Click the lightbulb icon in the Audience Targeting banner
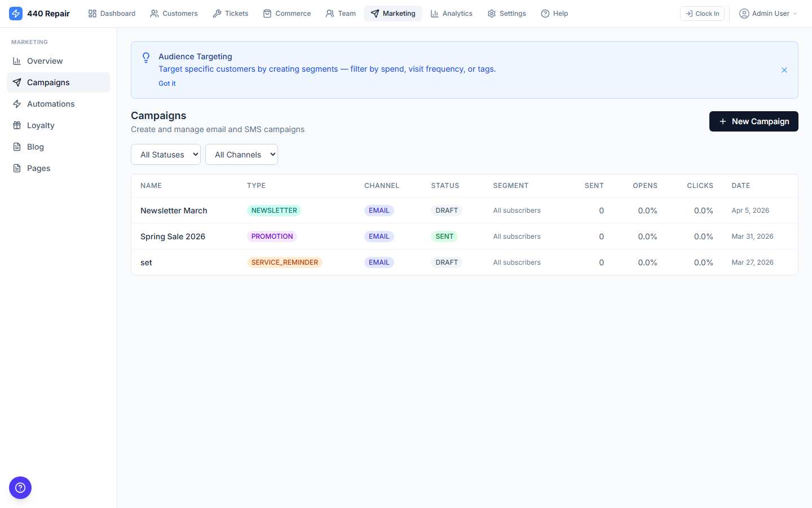This screenshot has width=812, height=508. click(x=146, y=58)
